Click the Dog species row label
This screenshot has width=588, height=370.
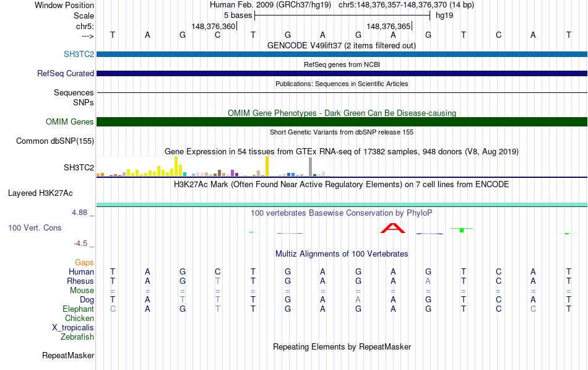[87, 300]
